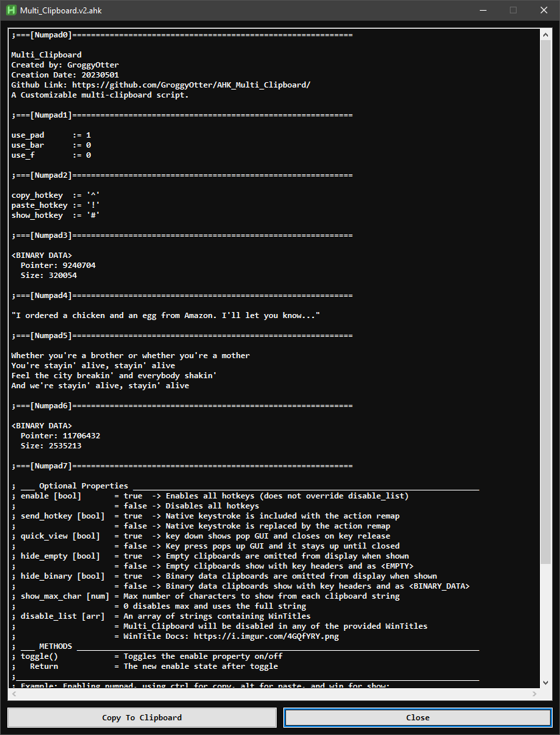Image resolution: width=560 pixels, height=735 pixels.
Task: Minimize the Multi_Clipboard window
Action: coord(482,10)
